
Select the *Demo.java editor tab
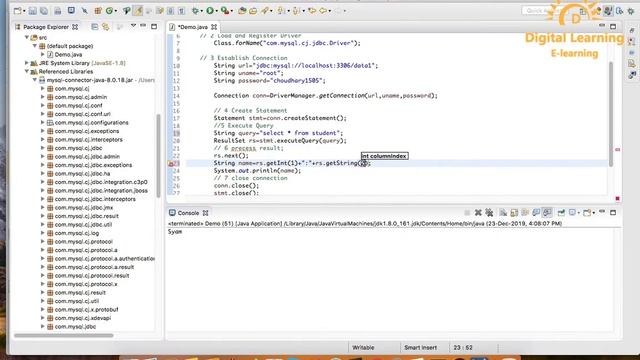tap(193, 27)
